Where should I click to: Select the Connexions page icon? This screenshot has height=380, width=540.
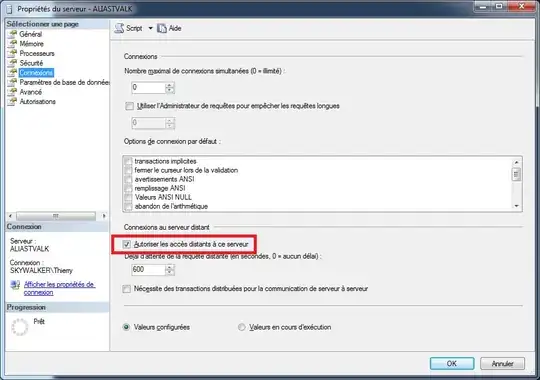point(12,72)
